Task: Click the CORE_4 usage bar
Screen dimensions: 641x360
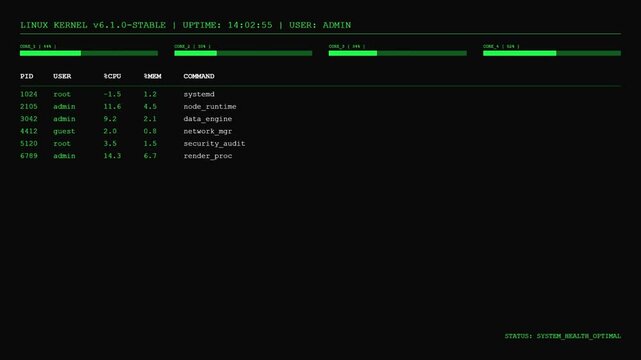Action: [x=552, y=53]
